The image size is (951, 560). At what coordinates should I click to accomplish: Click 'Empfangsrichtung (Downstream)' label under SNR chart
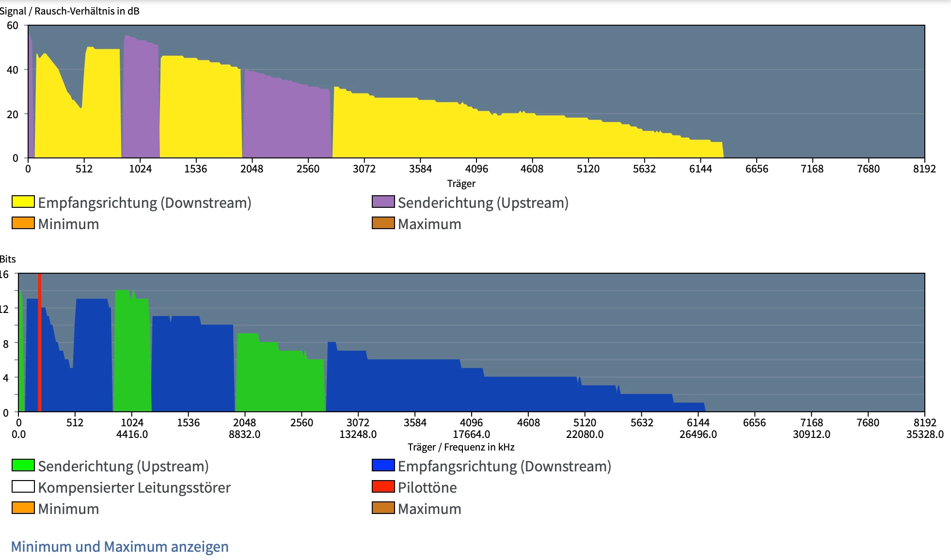pyautogui.click(x=144, y=202)
